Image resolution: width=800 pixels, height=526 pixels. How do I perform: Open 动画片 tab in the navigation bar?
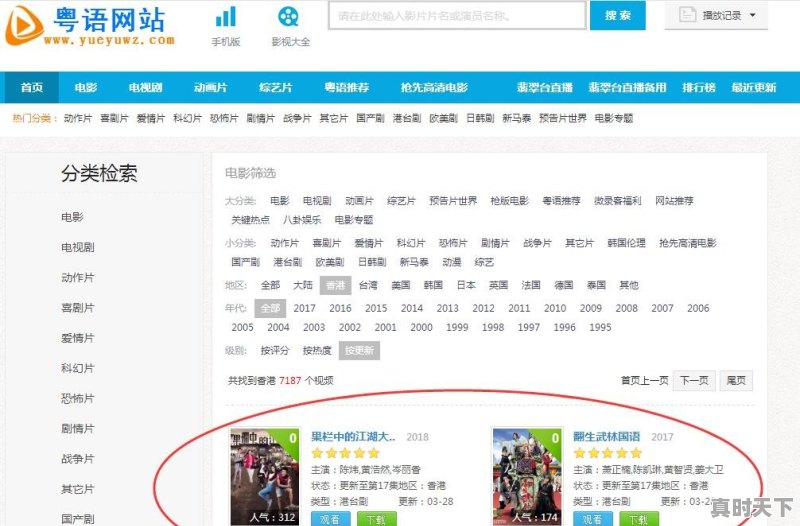pyautogui.click(x=210, y=88)
